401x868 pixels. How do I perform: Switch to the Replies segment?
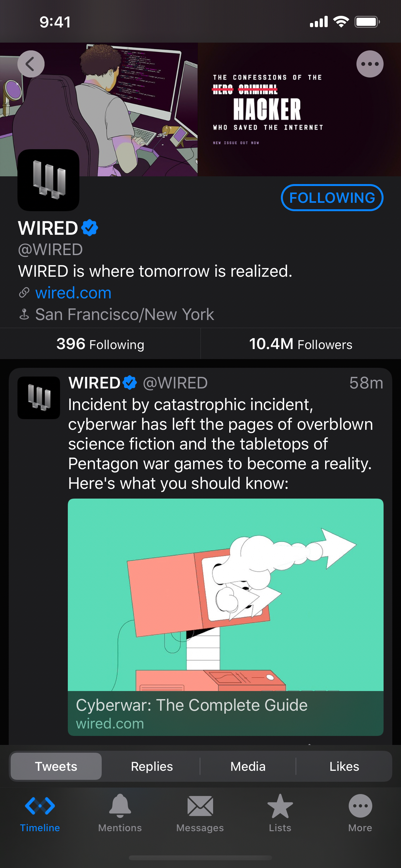click(x=152, y=766)
